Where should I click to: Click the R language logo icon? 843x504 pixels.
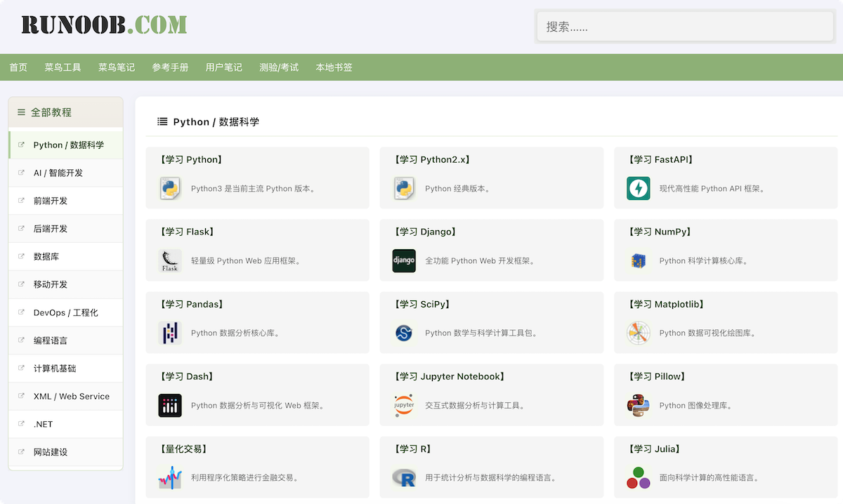click(x=404, y=477)
